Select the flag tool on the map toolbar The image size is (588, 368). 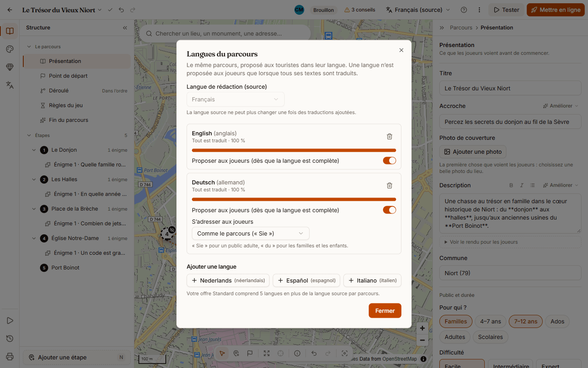[x=250, y=353]
